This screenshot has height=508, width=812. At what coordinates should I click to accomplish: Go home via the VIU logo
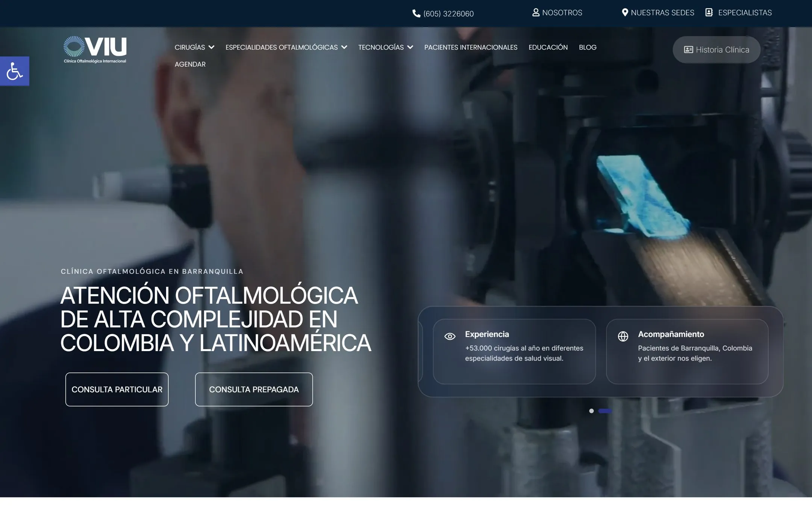95,49
